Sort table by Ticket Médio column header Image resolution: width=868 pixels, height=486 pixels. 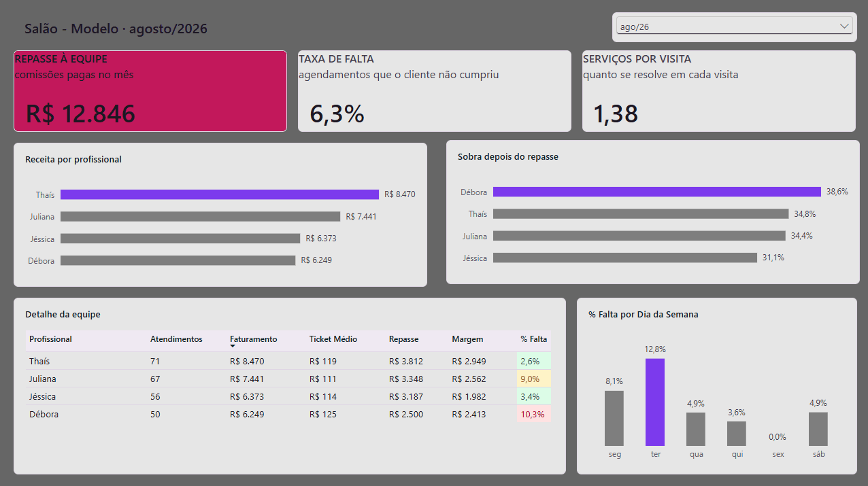[x=333, y=339]
